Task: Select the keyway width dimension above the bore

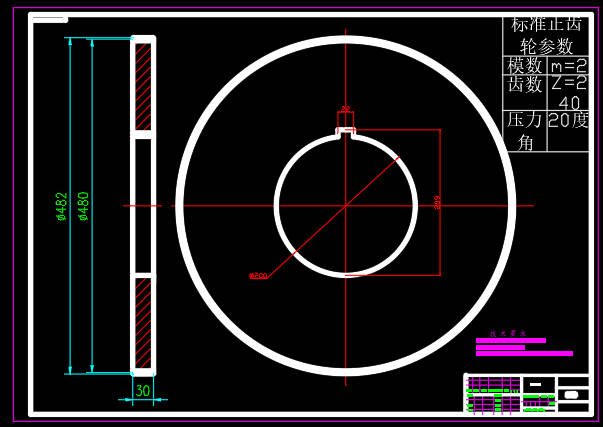Action: (346, 109)
